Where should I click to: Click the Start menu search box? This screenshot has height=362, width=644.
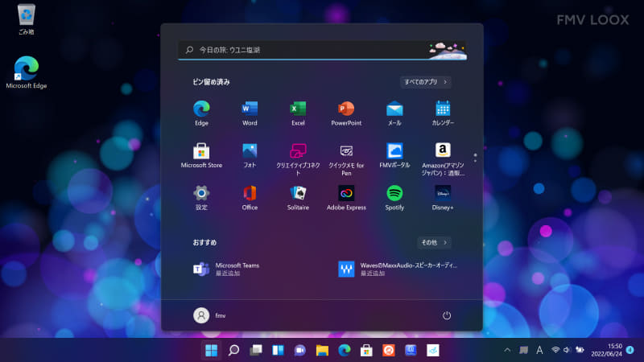point(323,50)
